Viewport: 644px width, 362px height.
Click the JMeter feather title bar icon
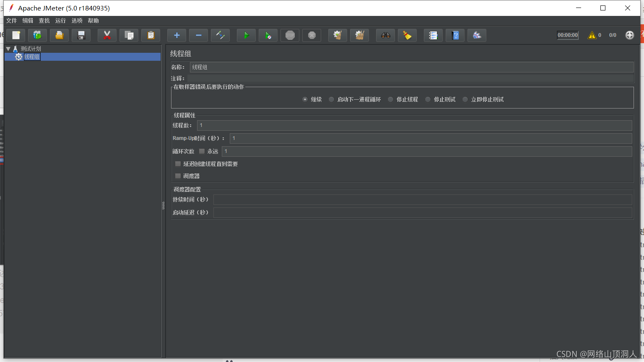click(x=11, y=8)
